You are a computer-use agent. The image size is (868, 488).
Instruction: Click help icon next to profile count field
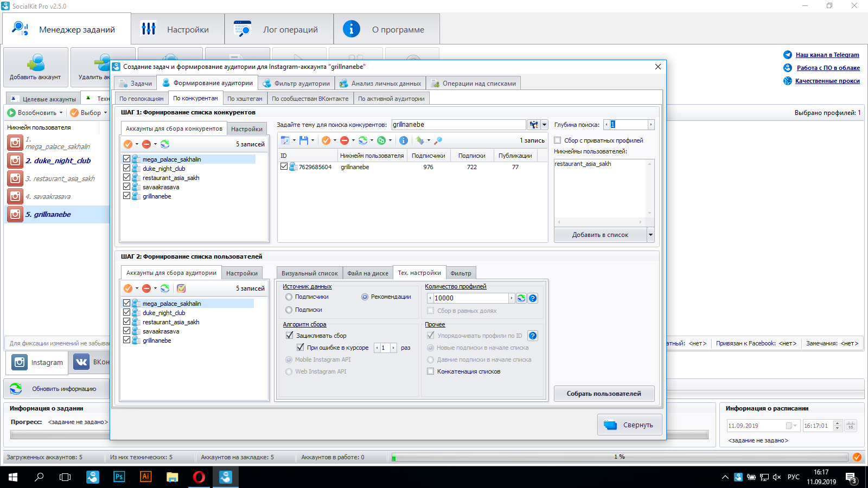[x=533, y=298]
